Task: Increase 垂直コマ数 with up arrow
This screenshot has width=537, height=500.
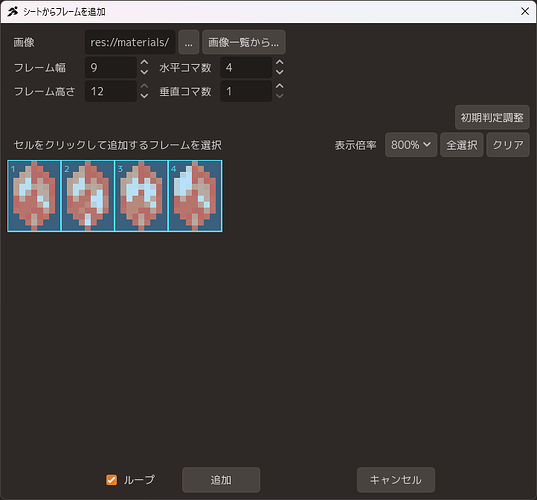Action: (280, 86)
